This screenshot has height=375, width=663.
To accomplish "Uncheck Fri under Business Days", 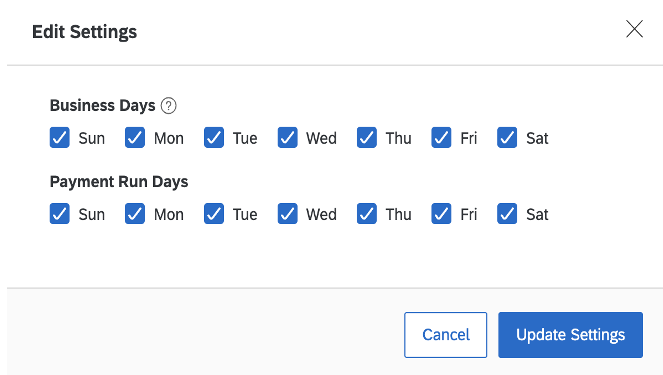I will [x=441, y=138].
